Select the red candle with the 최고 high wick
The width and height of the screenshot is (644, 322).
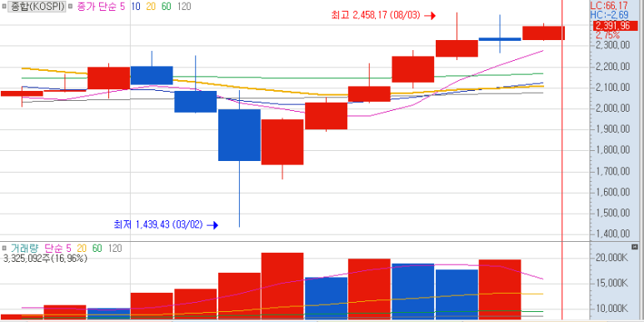pos(457,48)
